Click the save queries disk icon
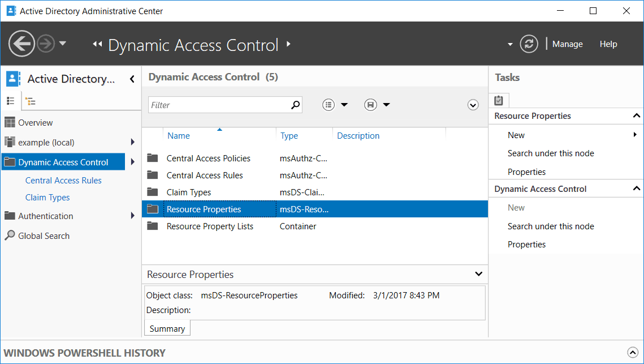Viewport: 644px width, 364px height. (x=370, y=105)
